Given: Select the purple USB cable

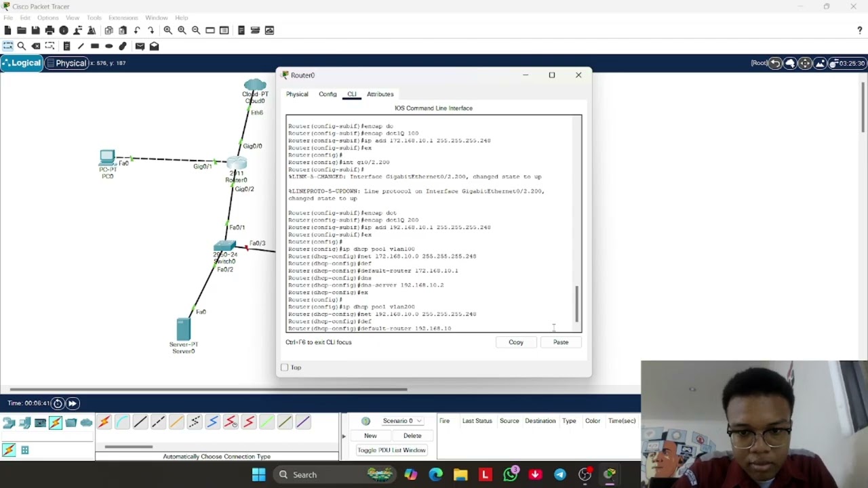Looking at the screenshot, I should coord(303,422).
